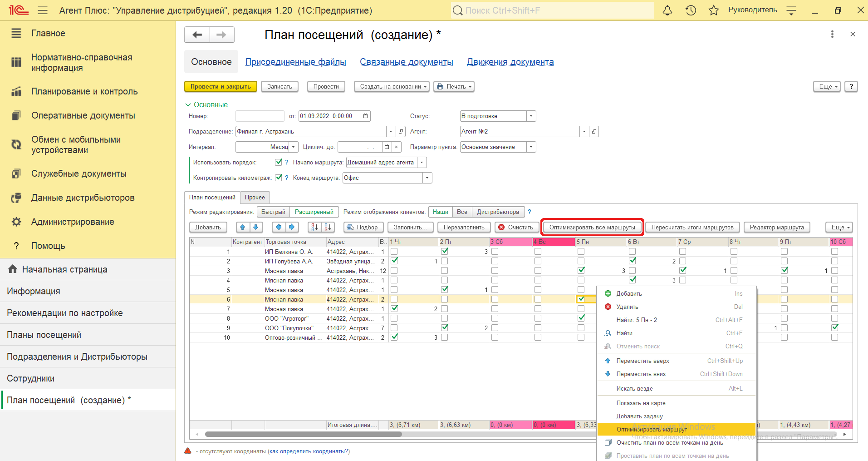
Task: Close the План посещений form tab
Action: [853, 34]
